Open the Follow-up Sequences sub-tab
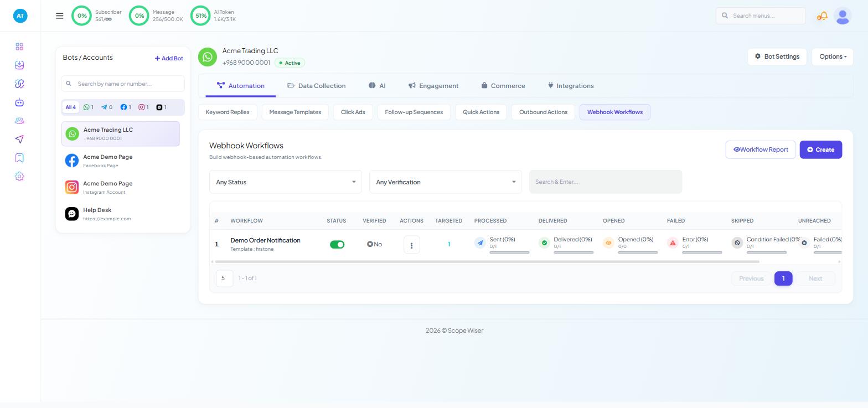 [414, 112]
